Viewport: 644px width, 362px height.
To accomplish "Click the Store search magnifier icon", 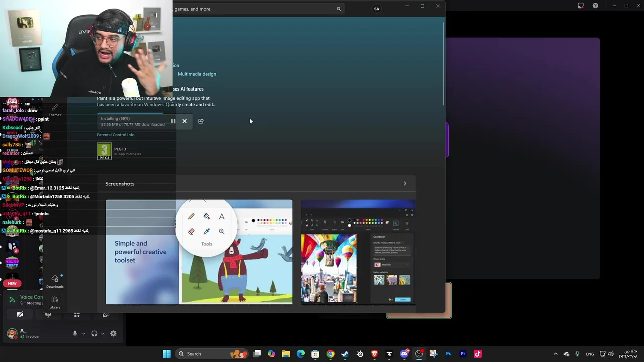I will tap(339, 9).
